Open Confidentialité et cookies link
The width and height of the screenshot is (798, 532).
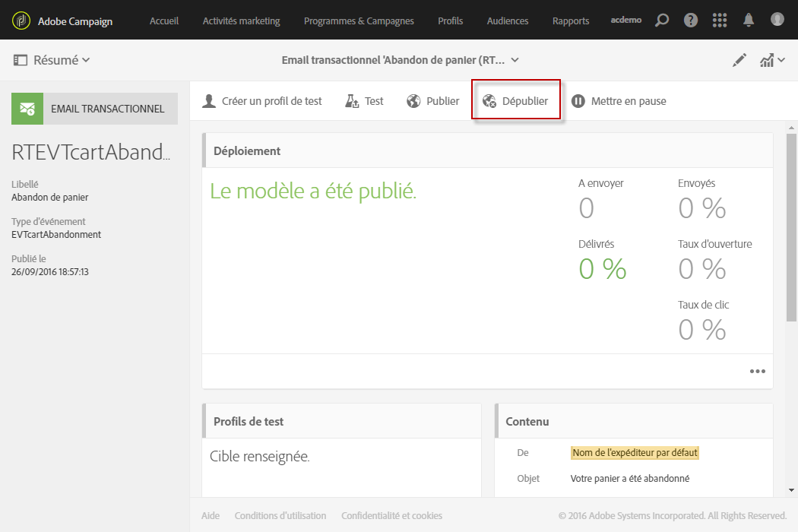pyautogui.click(x=392, y=516)
